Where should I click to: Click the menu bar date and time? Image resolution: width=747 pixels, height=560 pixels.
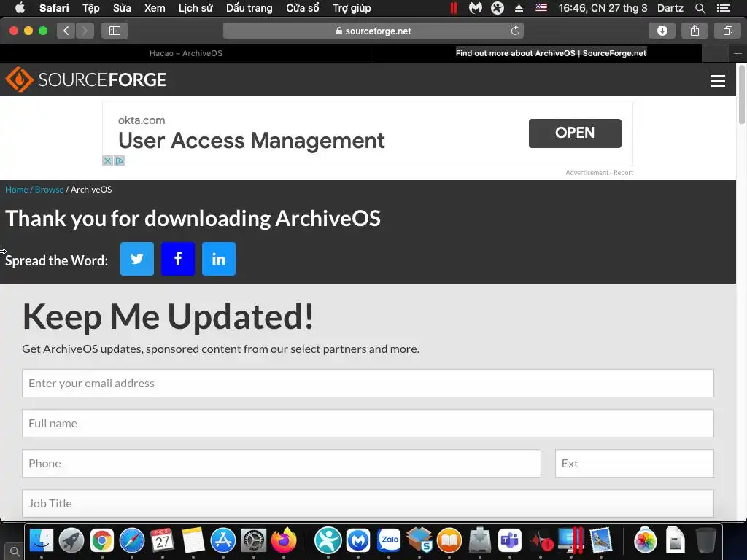(603, 7)
